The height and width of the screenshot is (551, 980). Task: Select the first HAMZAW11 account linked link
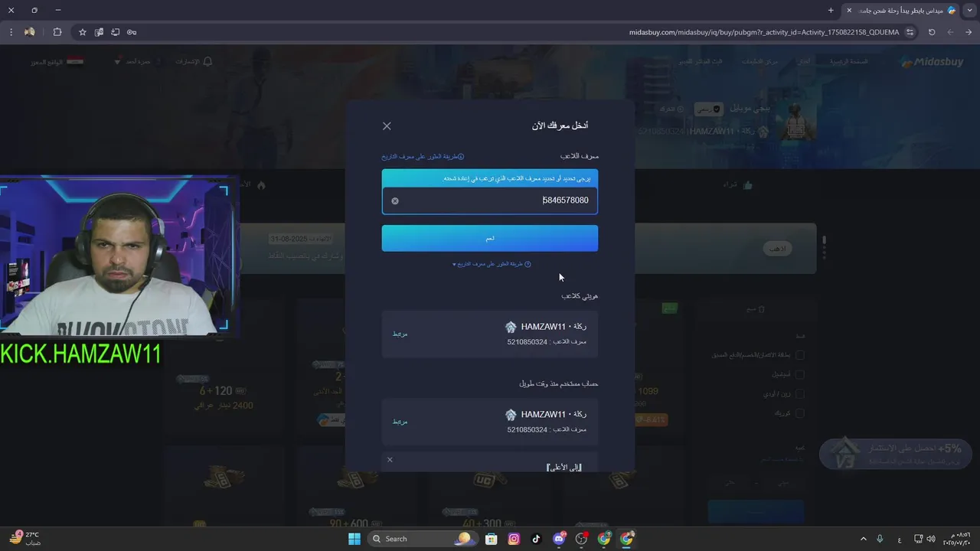pos(400,334)
